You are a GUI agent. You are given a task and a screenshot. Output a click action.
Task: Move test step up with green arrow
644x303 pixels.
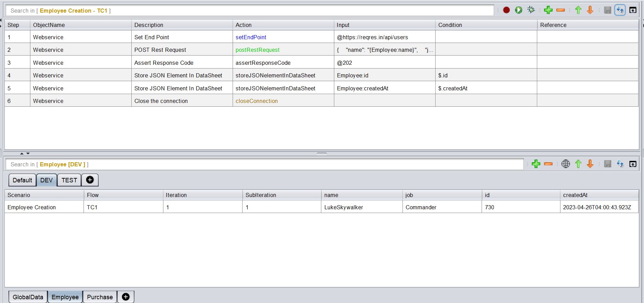click(578, 10)
